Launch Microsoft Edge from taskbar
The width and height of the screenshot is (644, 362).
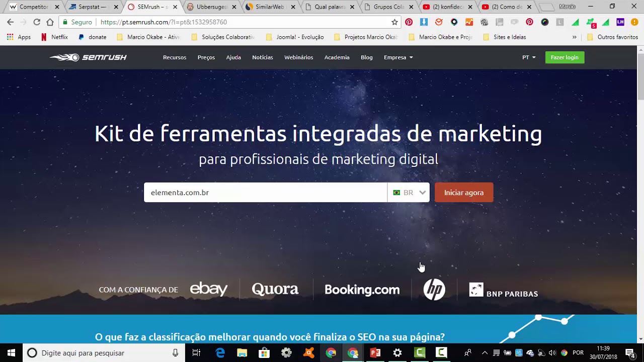pyautogui.click(x=220, y=353)
